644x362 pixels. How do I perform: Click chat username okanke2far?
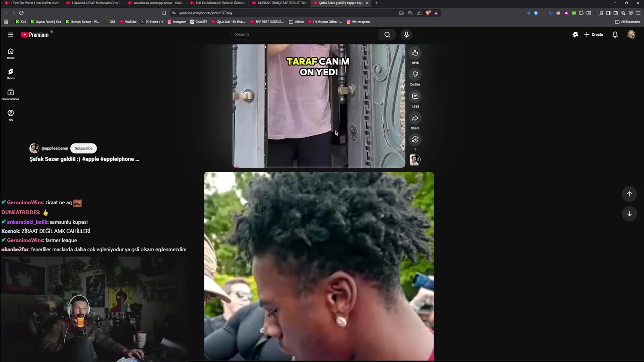click(x=15, y=249)
